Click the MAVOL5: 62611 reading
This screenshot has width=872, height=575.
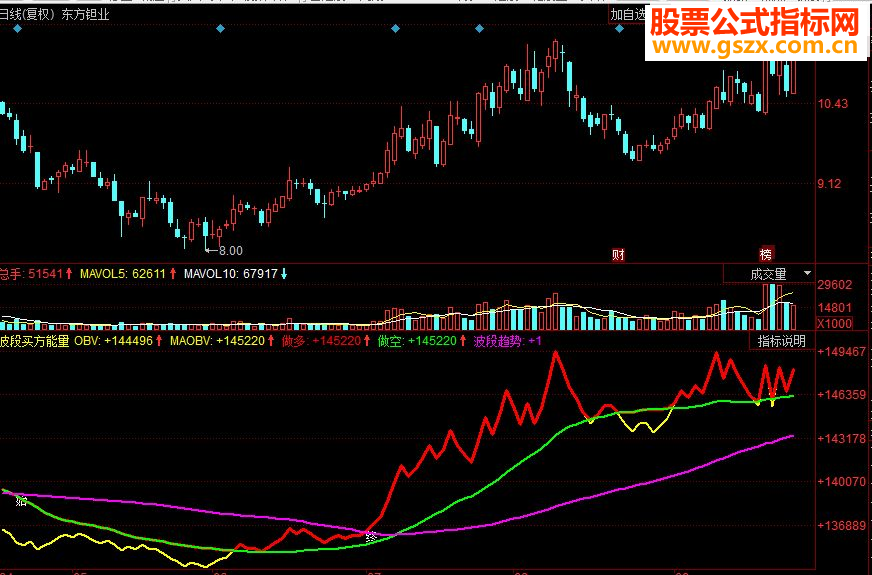pos(123,274)
